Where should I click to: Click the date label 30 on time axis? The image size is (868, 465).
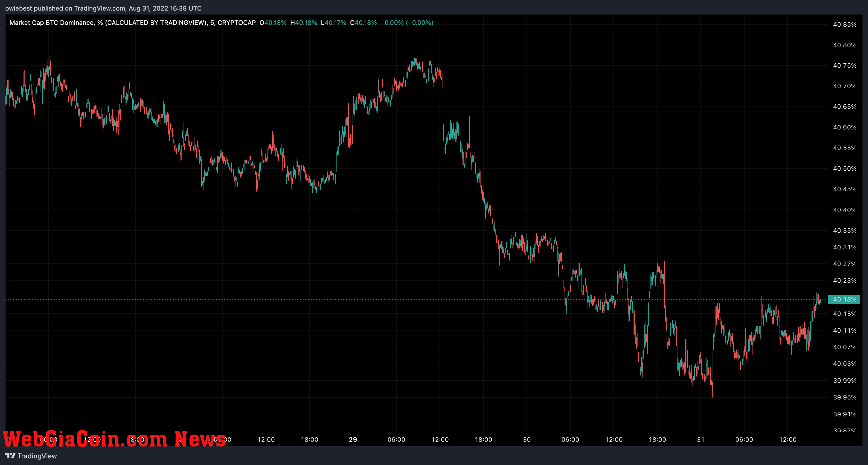pyautogui.click(x=527, y=439)
